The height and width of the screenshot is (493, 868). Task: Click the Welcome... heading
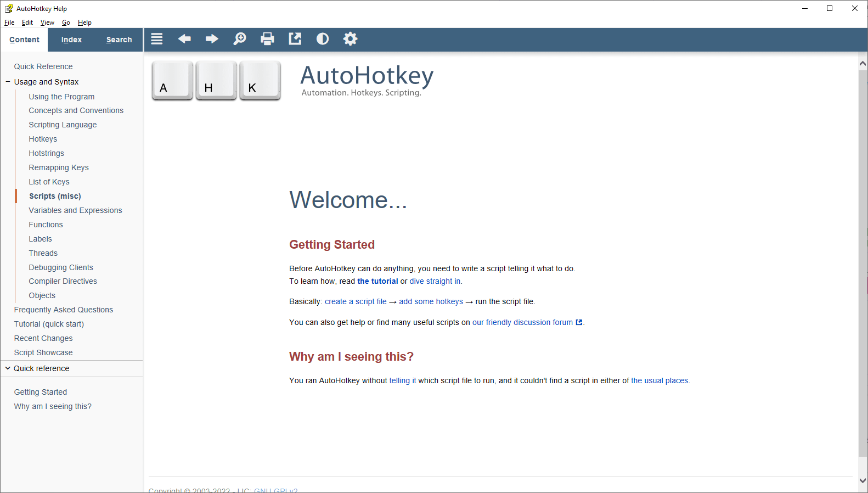coord(348,200)
